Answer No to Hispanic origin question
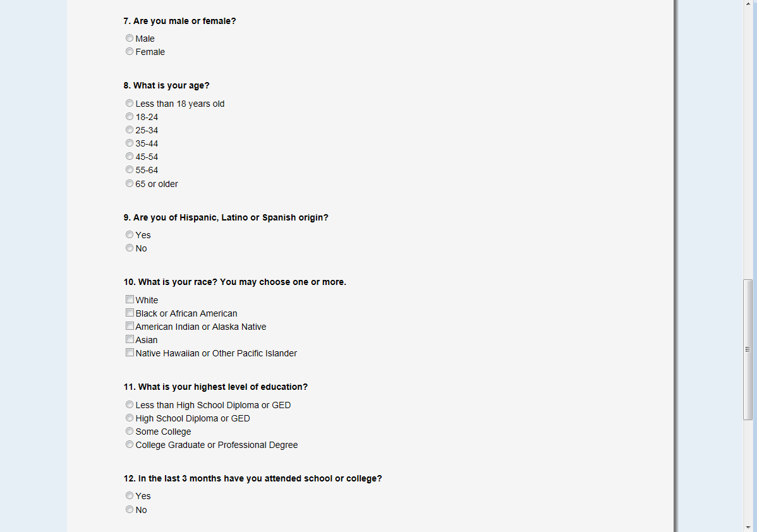 pos(130,248)
